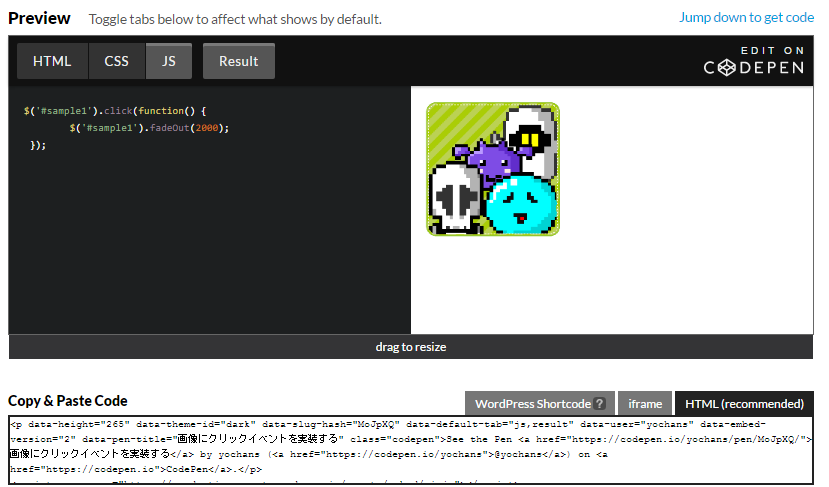Open the Edit on CodePen logo link
This screenshot has width=829, height=487.
coord(754,61)
